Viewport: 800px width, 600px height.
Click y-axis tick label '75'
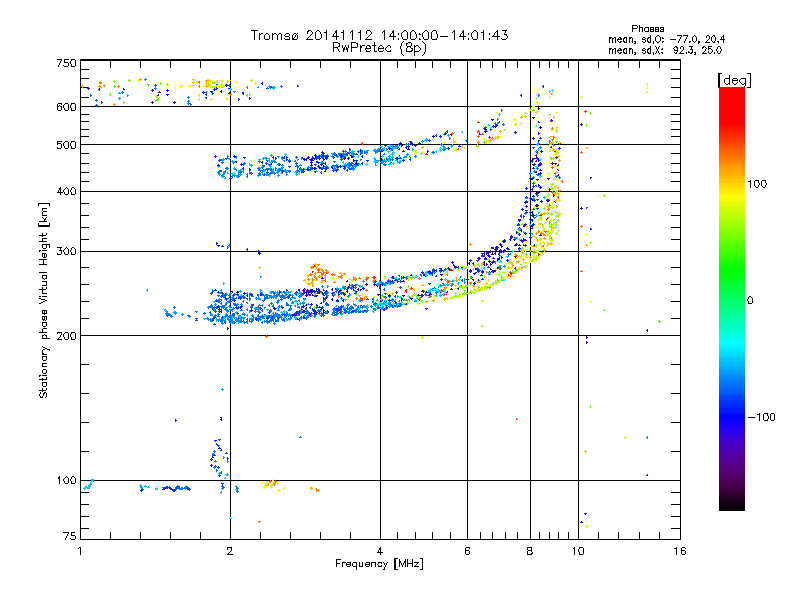pyautogui.click(x=70, y=536)
